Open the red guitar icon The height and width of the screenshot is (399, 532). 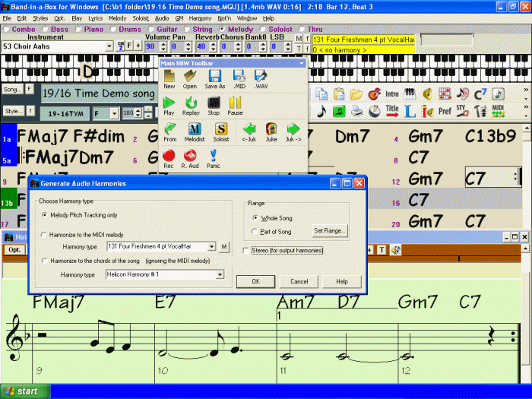(x=374, y=94)
